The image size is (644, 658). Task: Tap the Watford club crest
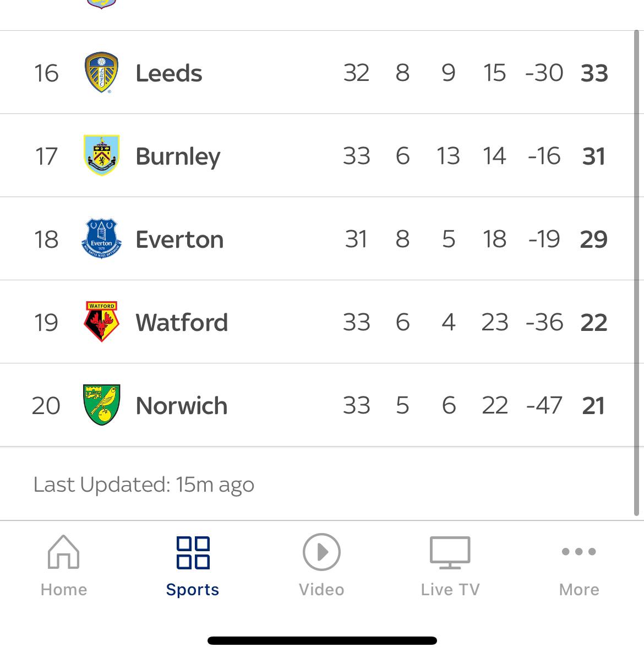pos(101,322)
